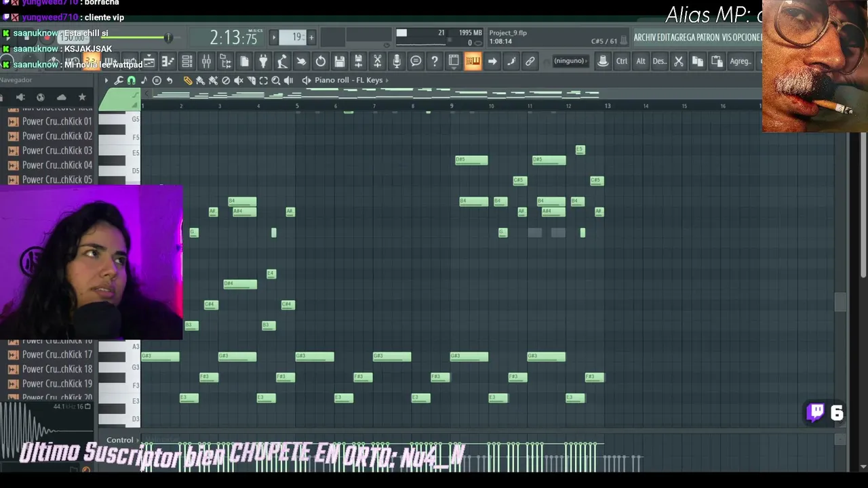Select the playback scrub speaker tool

pyautogui.click(x=289, y=81)
